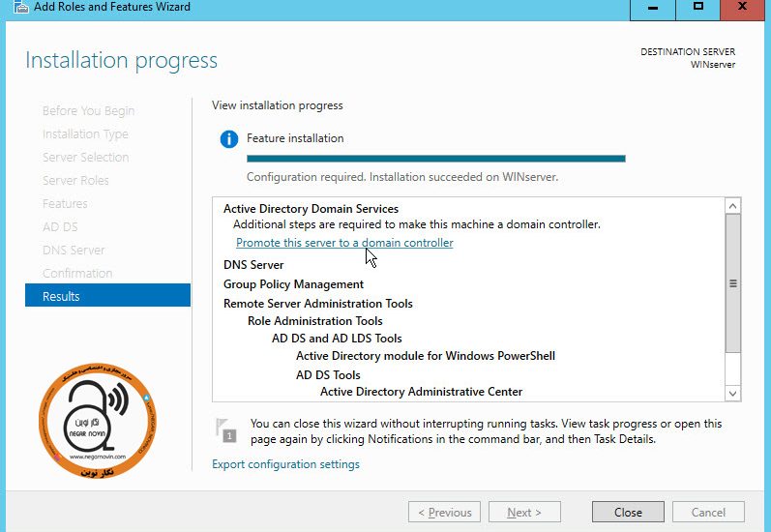771x532 pixels.
Task: Select the Features step in sidebar
Action: click(65, 203)
